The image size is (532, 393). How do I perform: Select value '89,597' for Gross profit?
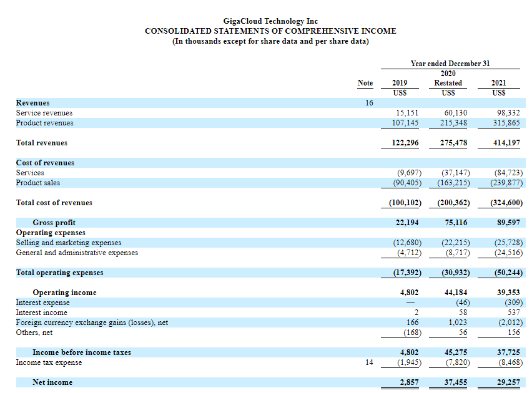point(508,223)
